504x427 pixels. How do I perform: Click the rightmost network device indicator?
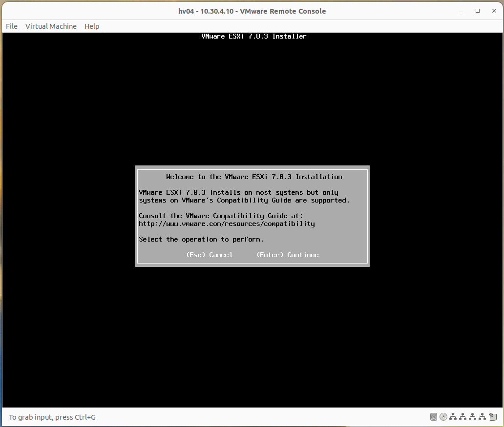tap(482, 417)
